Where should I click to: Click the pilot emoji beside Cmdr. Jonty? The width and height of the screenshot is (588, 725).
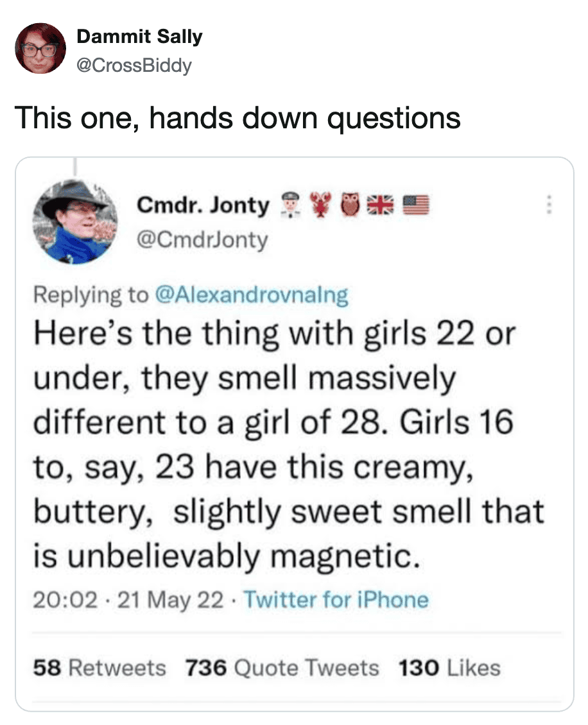tap(287, 205)
